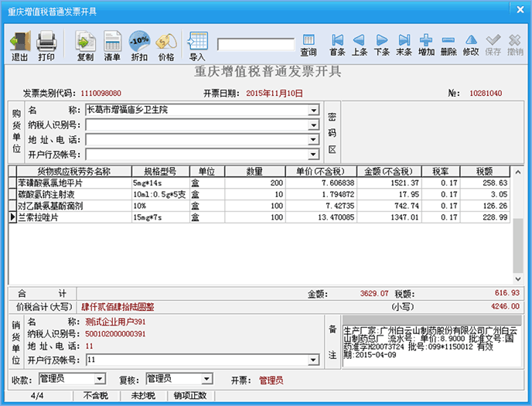Expand buyer 开户行及帐号 dropdown arrow
Viewport: 532px width, 406px height.
coord(313,155)
